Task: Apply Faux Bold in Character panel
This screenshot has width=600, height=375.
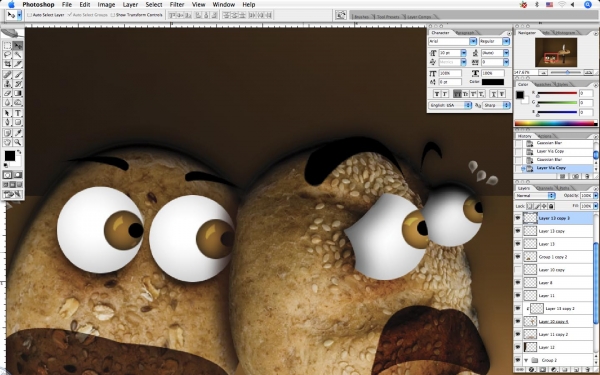Action: 437,94
